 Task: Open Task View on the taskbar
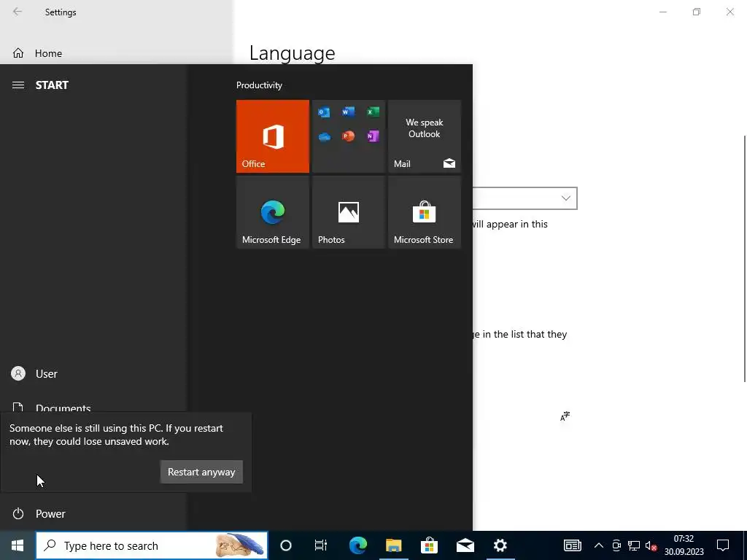[x=321, y=545]
